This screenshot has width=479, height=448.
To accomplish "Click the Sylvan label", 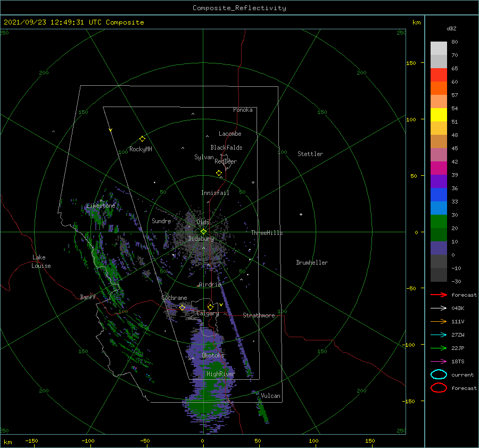I will click(x=204, y=157).
